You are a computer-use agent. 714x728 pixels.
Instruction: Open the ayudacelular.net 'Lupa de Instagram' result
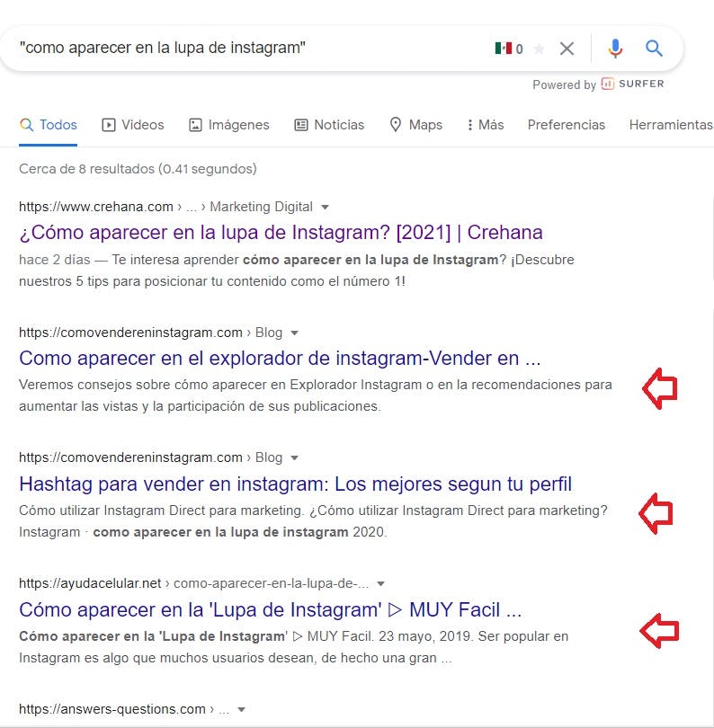pyautogui.click(x=270, y=610)
